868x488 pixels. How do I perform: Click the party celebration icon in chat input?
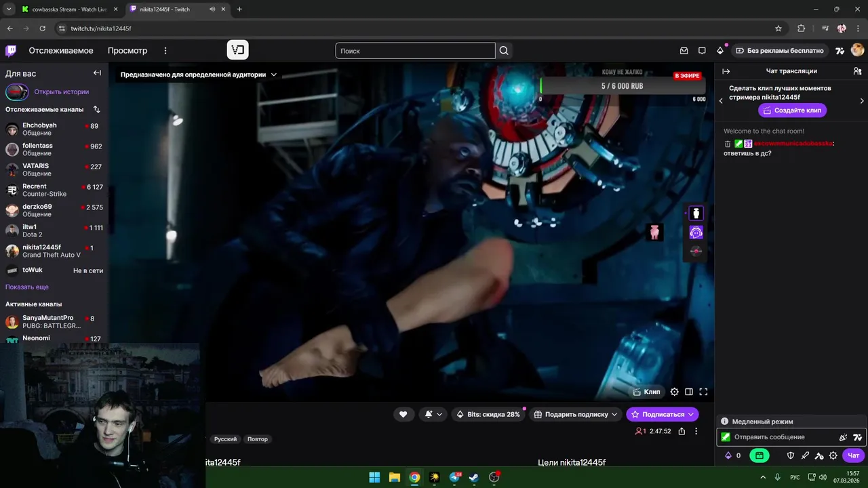[x=843, y=437]
